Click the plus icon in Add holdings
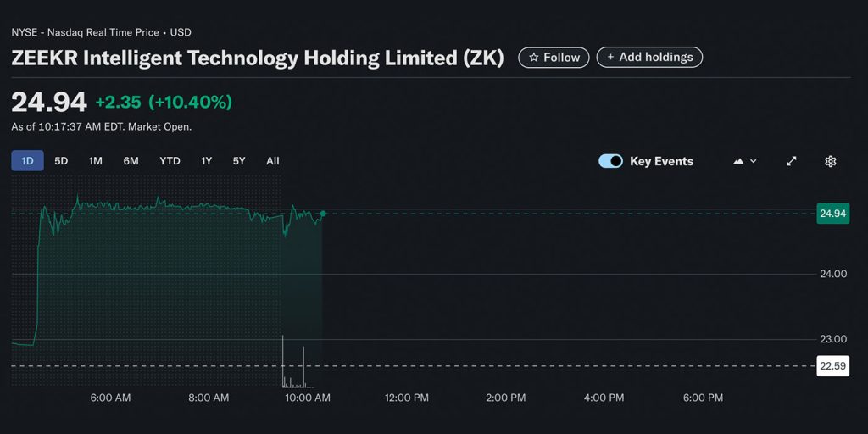This screenshot has height=434, width=868. pyautogui.click(x=610, y=58)
